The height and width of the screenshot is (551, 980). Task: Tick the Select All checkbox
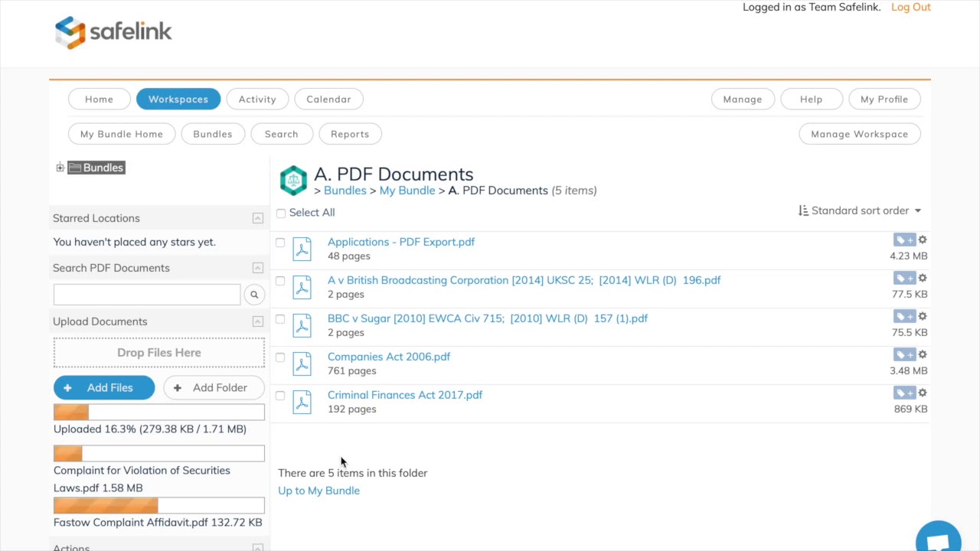(x=281, y=213)
